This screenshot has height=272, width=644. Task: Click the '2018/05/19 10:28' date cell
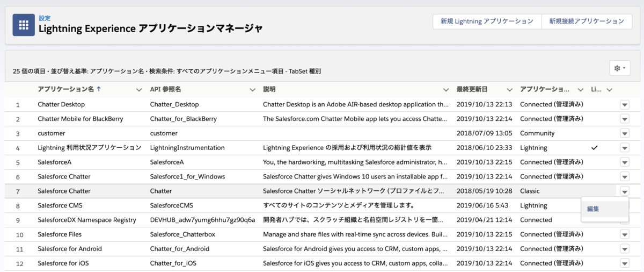point(485,191)
